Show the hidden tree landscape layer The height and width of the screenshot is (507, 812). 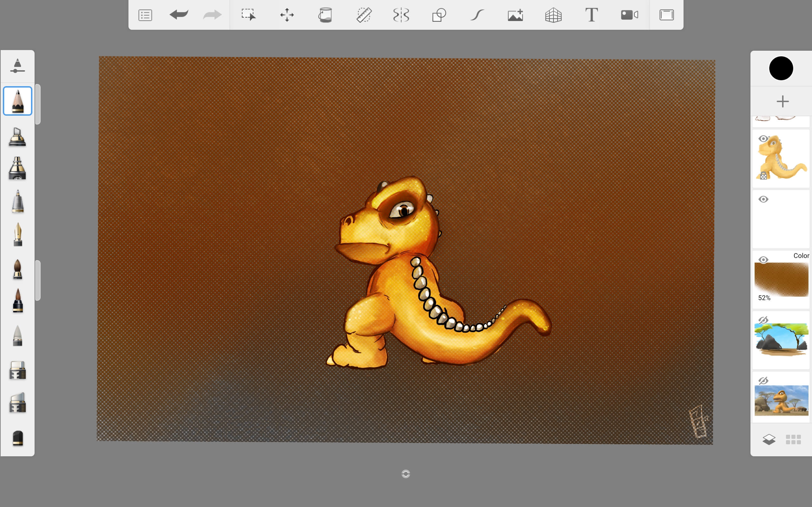pyautogui.click(x=763, y=320)
